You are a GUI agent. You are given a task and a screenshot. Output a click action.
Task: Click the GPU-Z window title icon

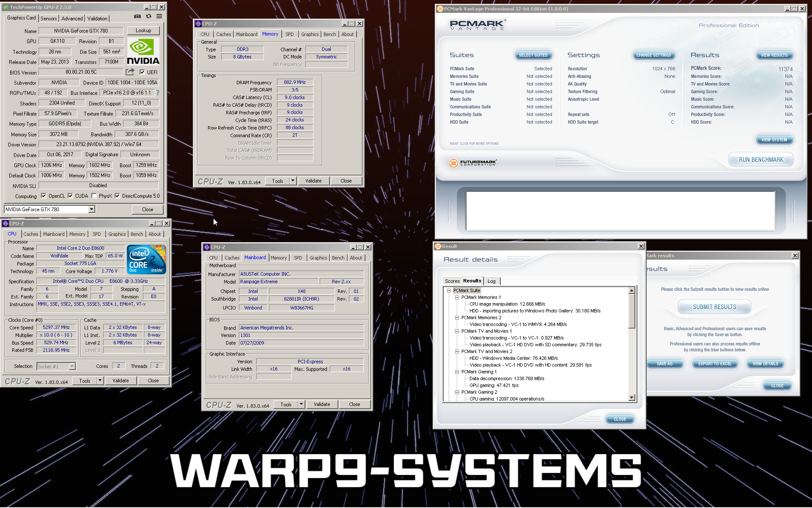pos(5,7)
